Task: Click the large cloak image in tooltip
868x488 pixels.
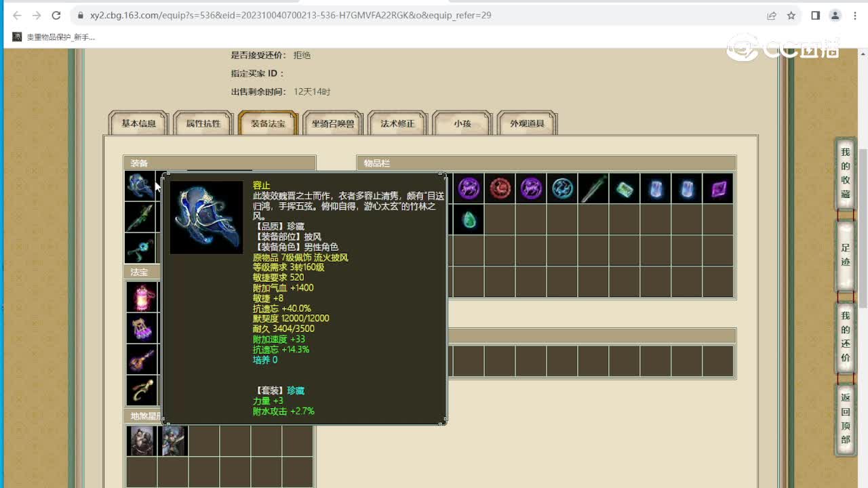Action: [x=207, y=217]
